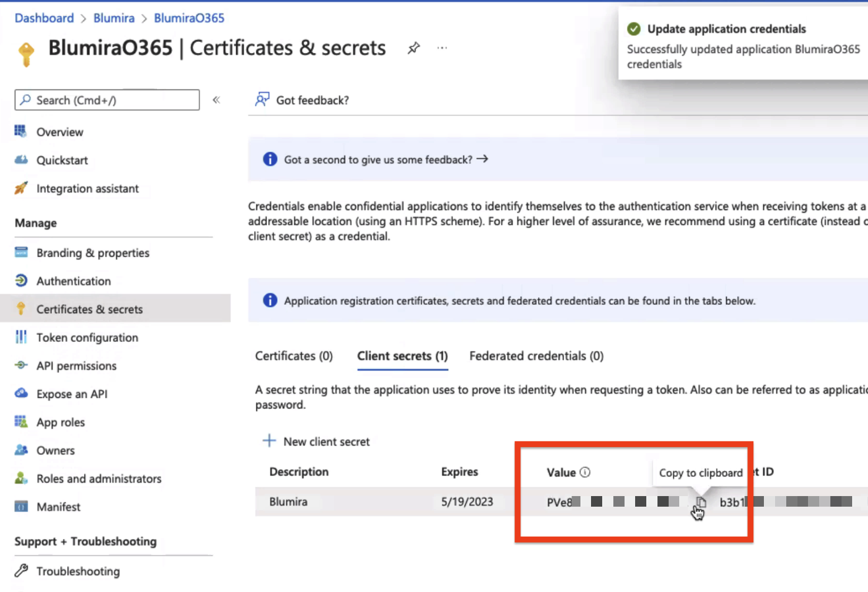
Task: Go to Dashboard in the breadcrumb
Action: (44, 18)
